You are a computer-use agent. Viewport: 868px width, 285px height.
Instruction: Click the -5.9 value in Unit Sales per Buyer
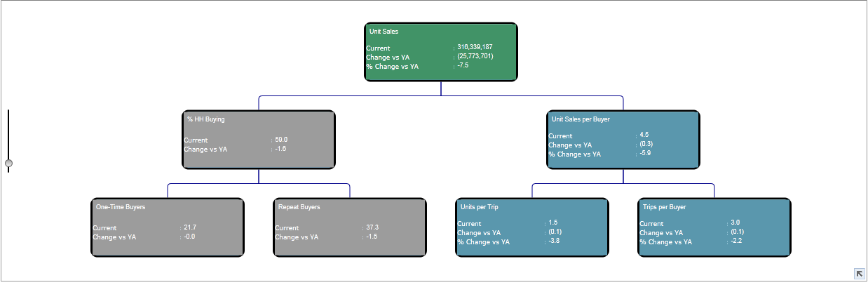click(x=645, y=153)
